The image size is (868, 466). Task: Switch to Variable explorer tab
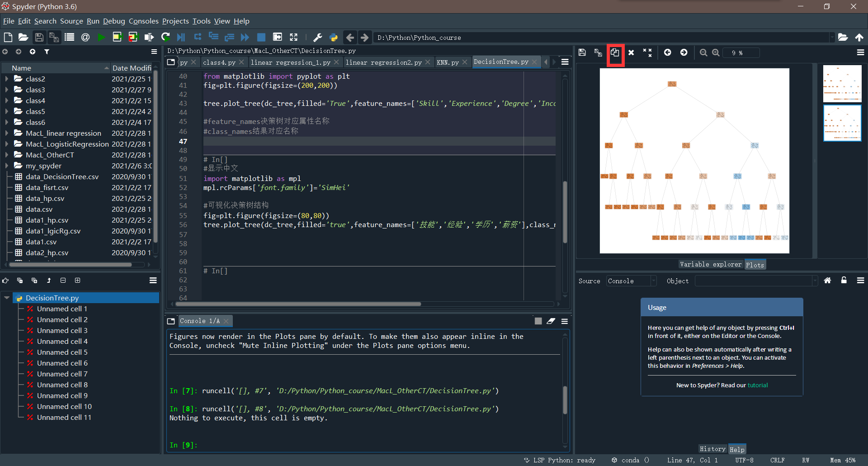(x=711, y=264)
